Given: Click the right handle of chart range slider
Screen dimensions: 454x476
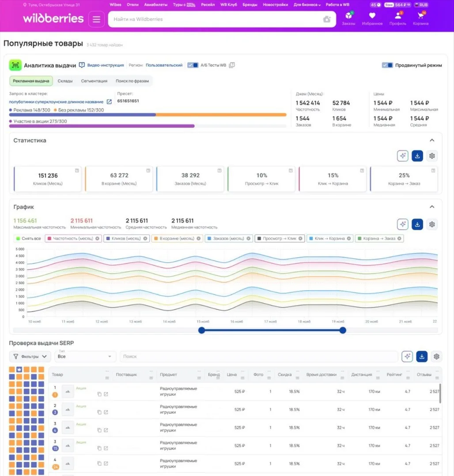Looking at the screenshot, I should click(x=343, y=330).
